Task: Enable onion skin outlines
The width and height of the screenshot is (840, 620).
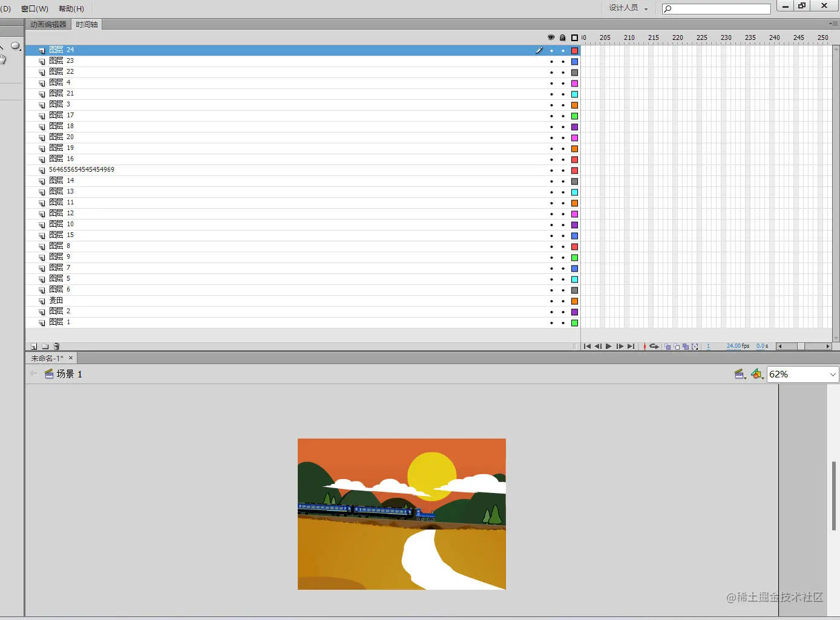Action: pyautogui.click(x=677, y=346)
